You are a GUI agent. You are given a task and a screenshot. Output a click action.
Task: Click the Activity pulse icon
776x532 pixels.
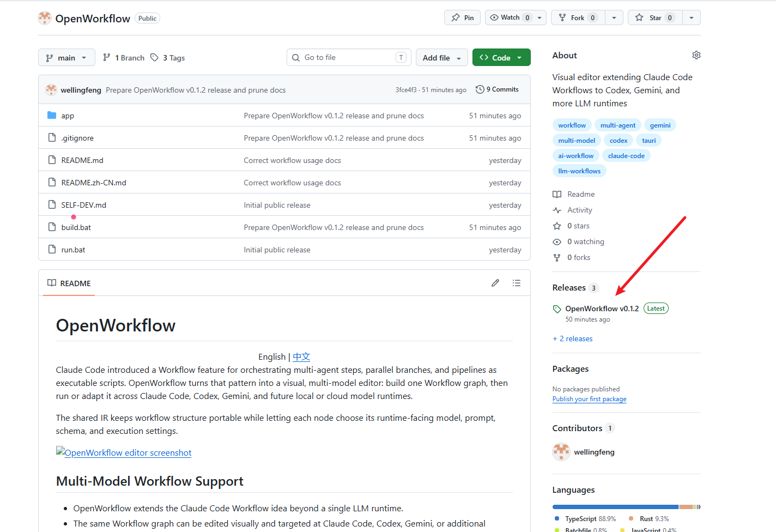point(557,210)
